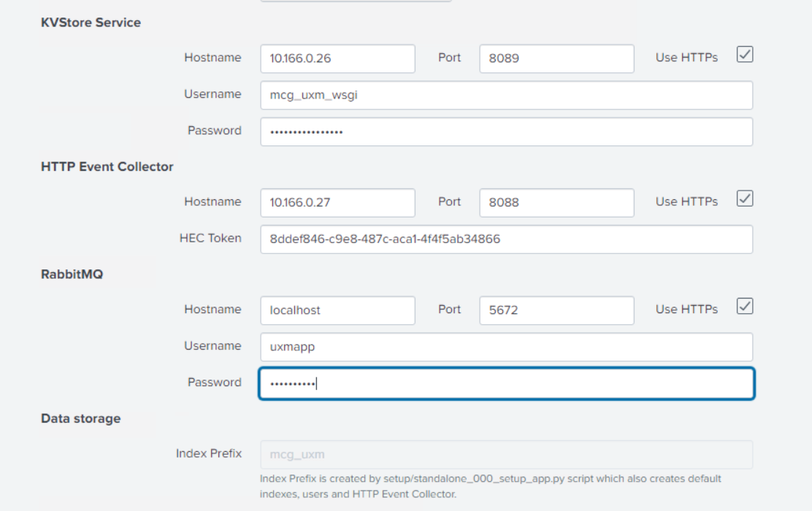Click the Use HTTPs label in RabbitMQ section
812x511 pixels.
click(686, 310)
